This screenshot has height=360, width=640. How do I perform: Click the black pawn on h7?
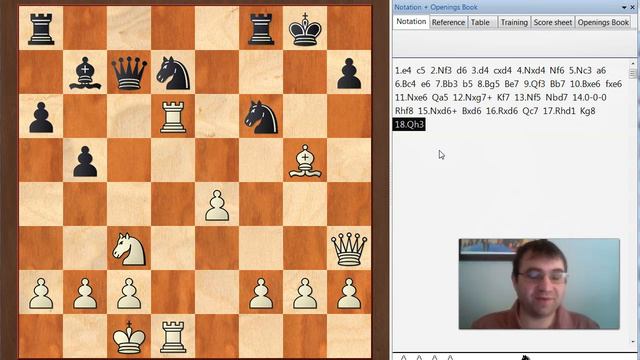coord(349,73)
